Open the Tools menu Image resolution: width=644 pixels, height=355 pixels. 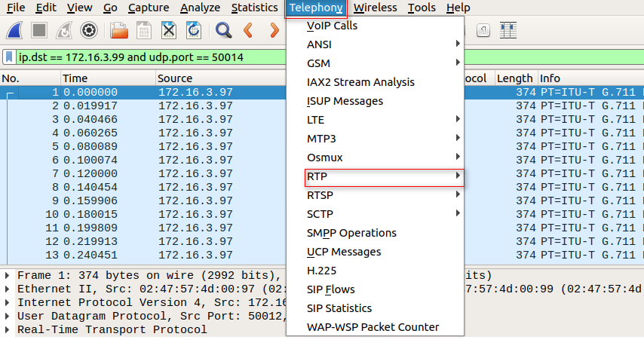pyautogui.click(x=422, y=8)
